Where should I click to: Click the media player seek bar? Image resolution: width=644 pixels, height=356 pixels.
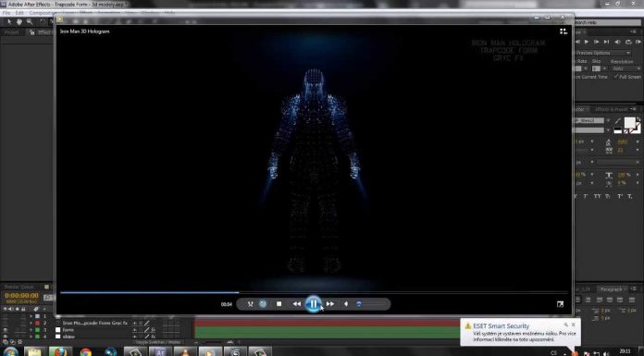(x=315, y=292)
